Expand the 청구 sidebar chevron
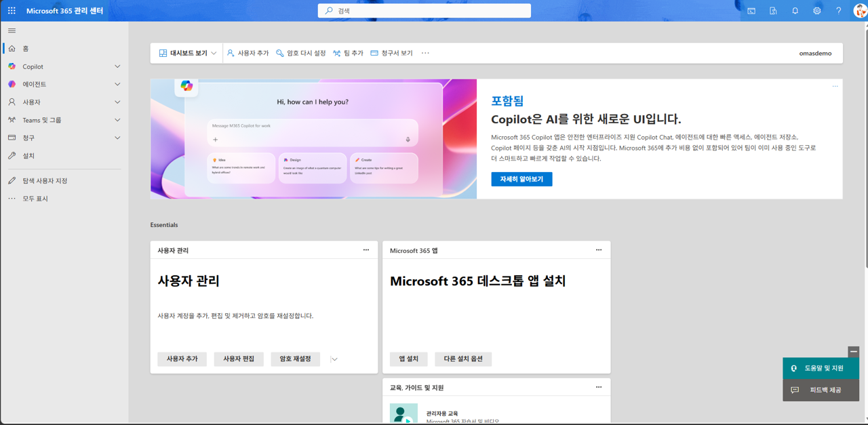Viewport: 868px width, 425px height. [x=117, y=138]
